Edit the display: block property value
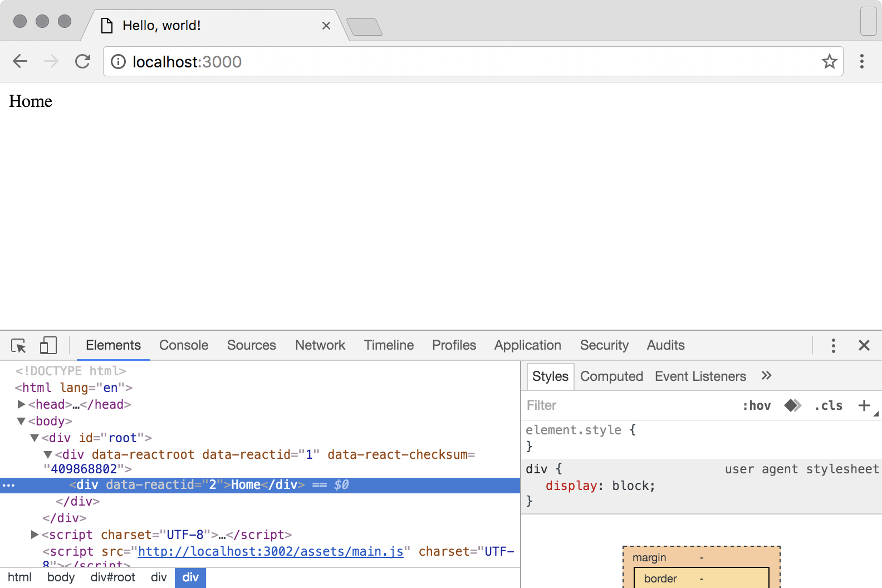This screenshot has height=588, width=882. point(630,486)
